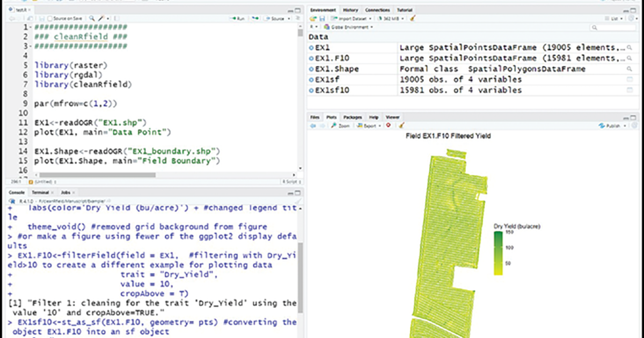The height and width of the screenshot is (338, 644).
Task: Switch to the History tab
Action: tap(350, 10)
